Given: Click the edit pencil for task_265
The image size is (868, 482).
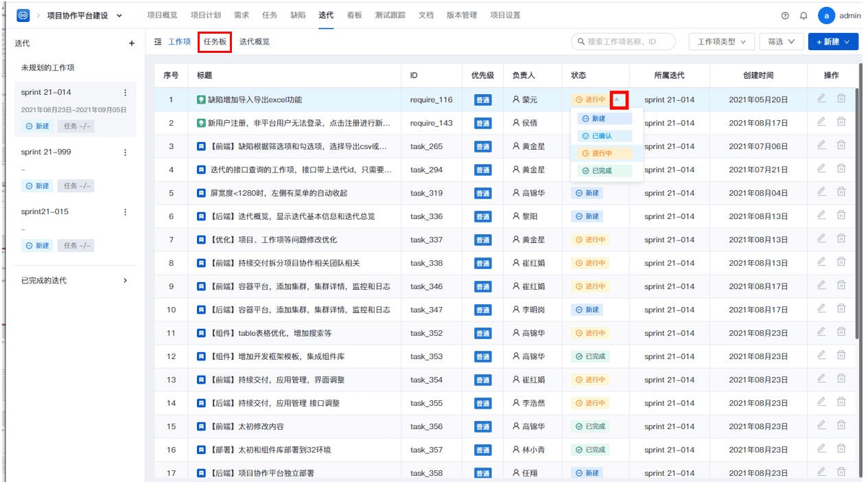Looking at the screenshot, I should point(821,146).
